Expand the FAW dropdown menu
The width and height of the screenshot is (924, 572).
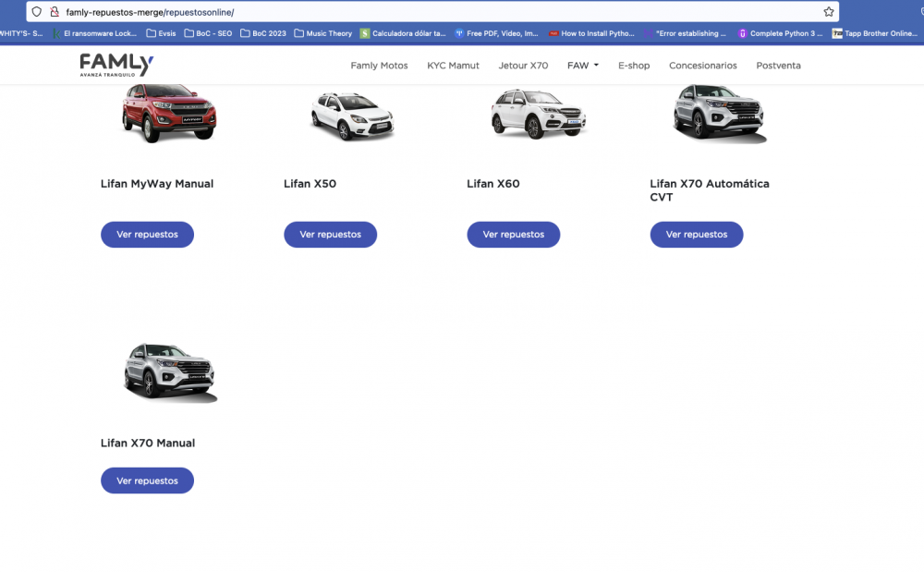tap(583, 66)
